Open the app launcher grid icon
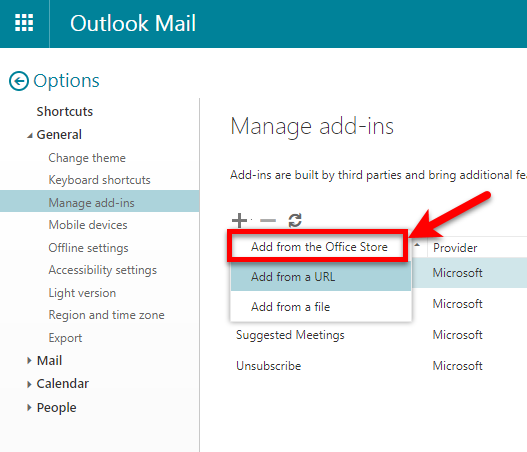 click(24, 23)
